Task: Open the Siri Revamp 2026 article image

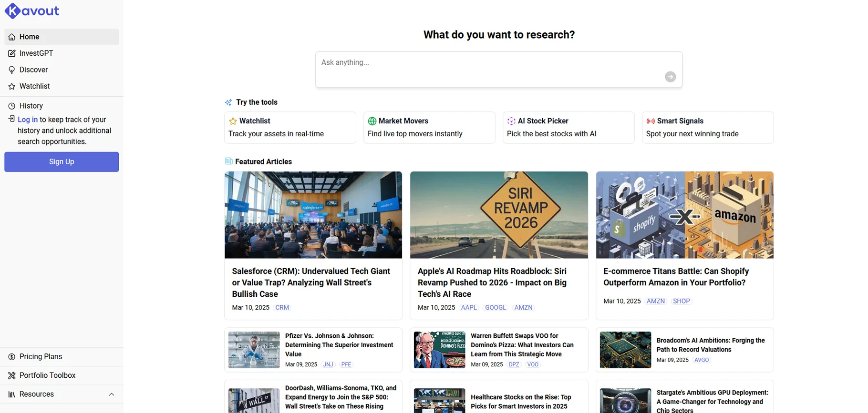Action: 499,215
